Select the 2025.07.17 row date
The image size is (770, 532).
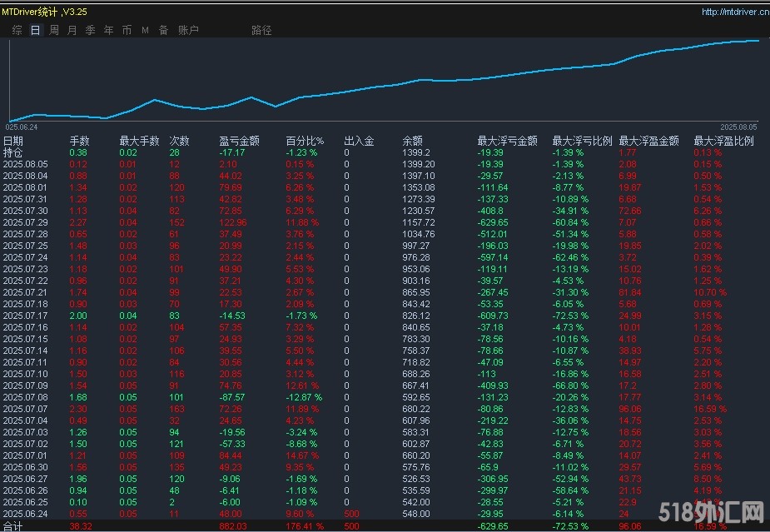[x=25, y=316]
